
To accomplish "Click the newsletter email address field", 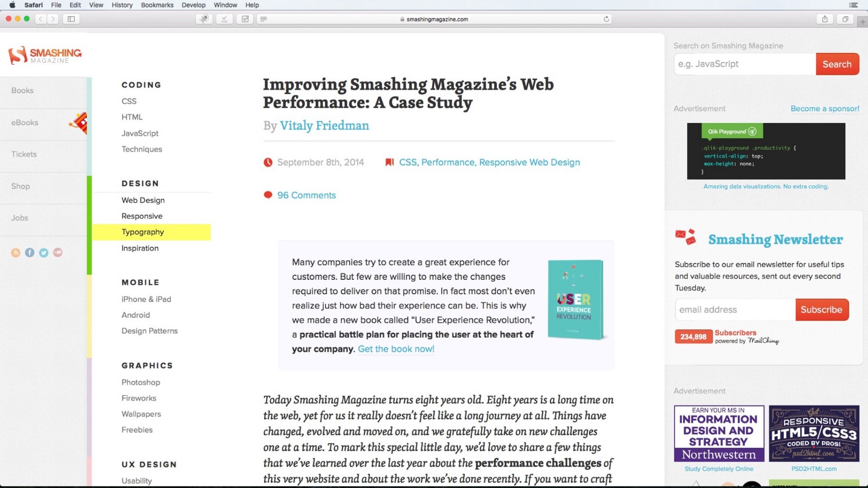I will click(735, 310).
